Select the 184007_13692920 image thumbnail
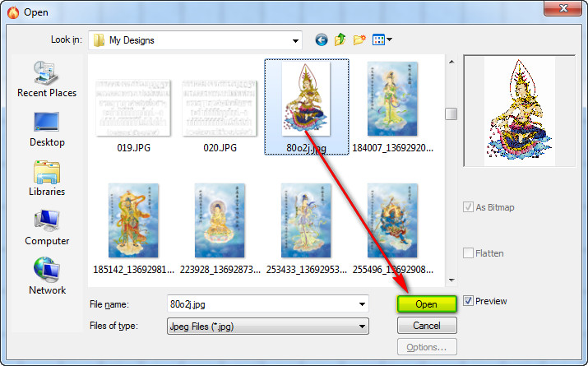The image size is (588, 366). 392,99
